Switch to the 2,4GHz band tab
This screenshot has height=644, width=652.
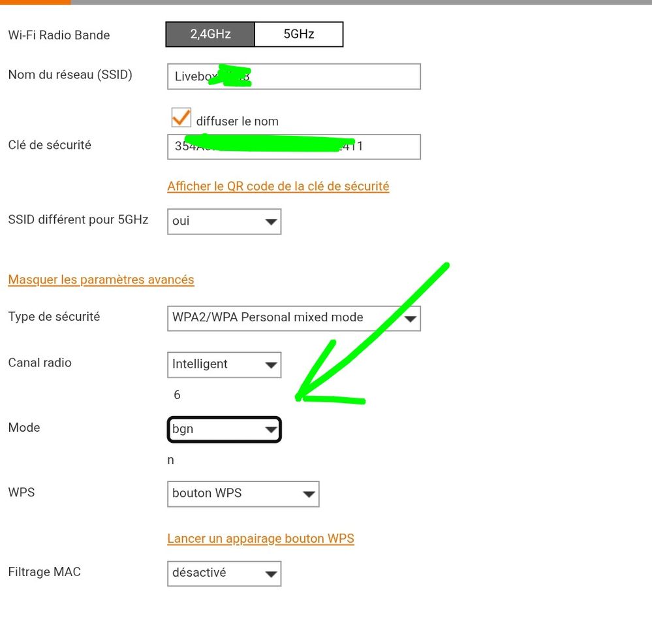[210, 34]
